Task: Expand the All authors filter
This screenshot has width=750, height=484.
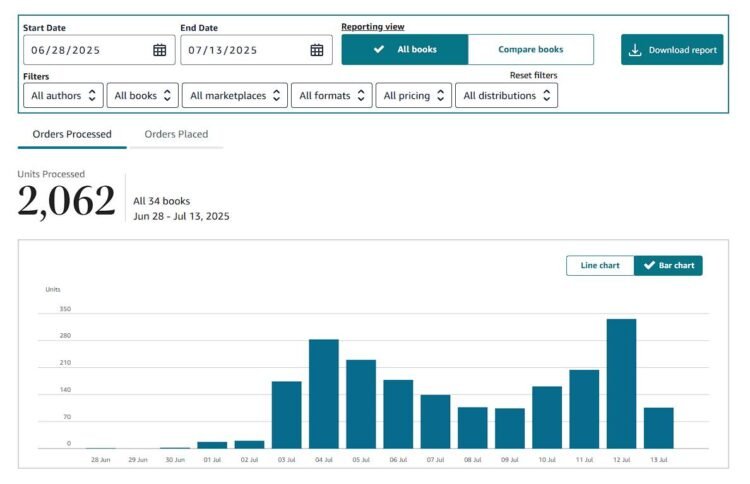Action: point(63,96)
